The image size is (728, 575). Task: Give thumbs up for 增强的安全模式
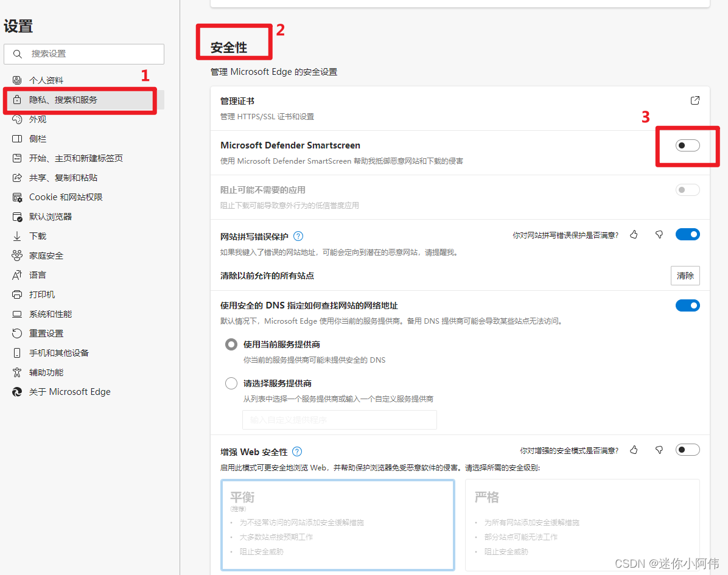click(x=634, y=450)
